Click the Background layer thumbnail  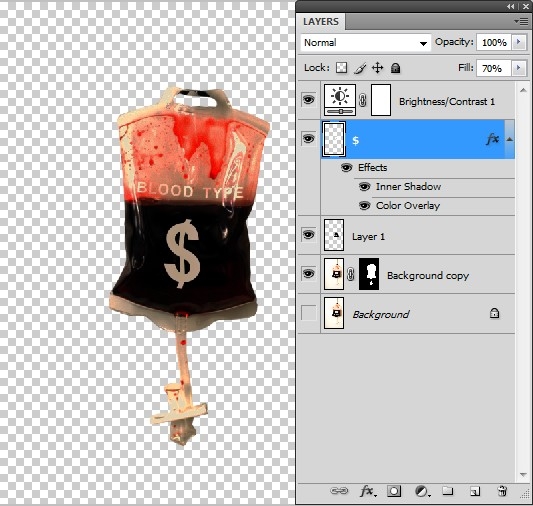coord(334,313)
